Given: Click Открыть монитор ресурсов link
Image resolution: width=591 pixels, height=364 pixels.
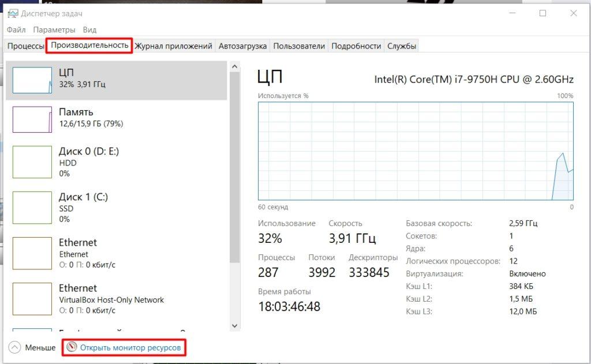Looking at the screenshot, I should point(130,347).
